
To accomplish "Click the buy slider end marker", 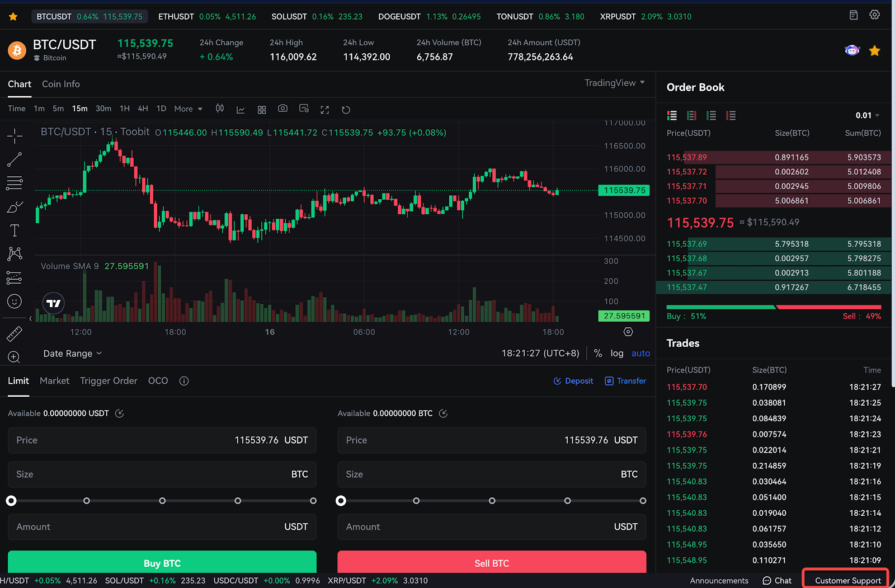I will click(x=313, y=501).
